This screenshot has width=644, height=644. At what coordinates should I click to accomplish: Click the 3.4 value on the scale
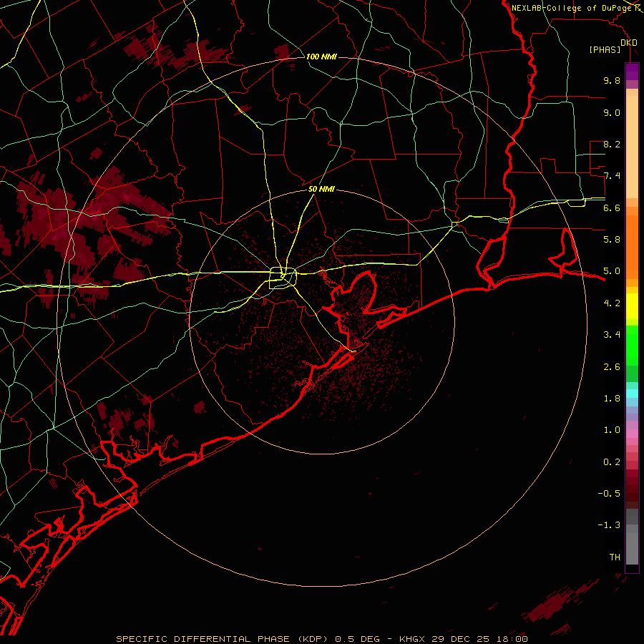pos(612,335)
